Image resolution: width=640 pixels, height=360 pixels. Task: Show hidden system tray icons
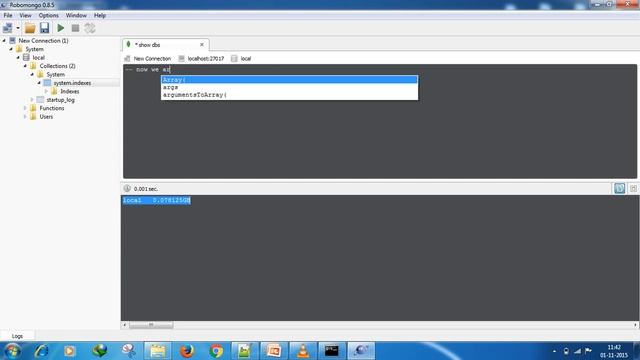[554, 351]
